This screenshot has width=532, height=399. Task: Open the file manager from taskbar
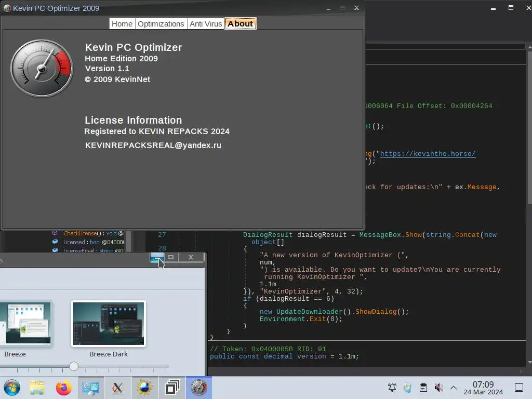pos(37,388)
